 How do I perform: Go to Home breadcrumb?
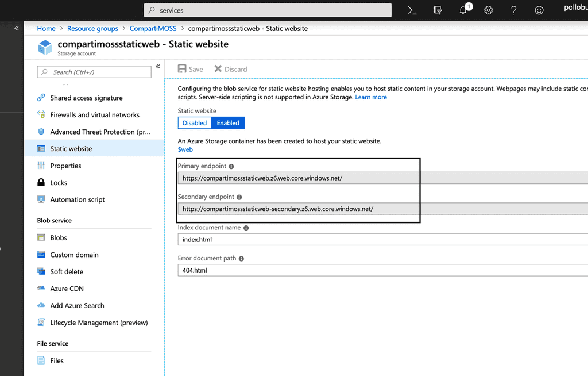coord(46,29)
